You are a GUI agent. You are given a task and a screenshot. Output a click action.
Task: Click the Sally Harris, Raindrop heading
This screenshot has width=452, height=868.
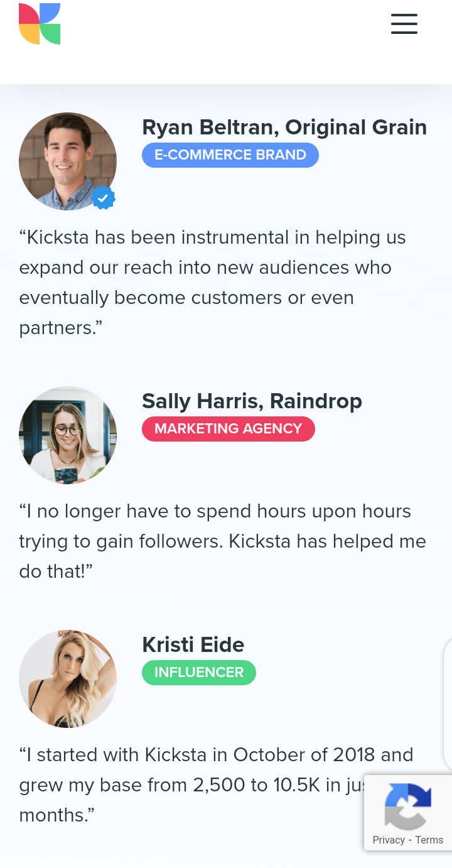point(252,401)
